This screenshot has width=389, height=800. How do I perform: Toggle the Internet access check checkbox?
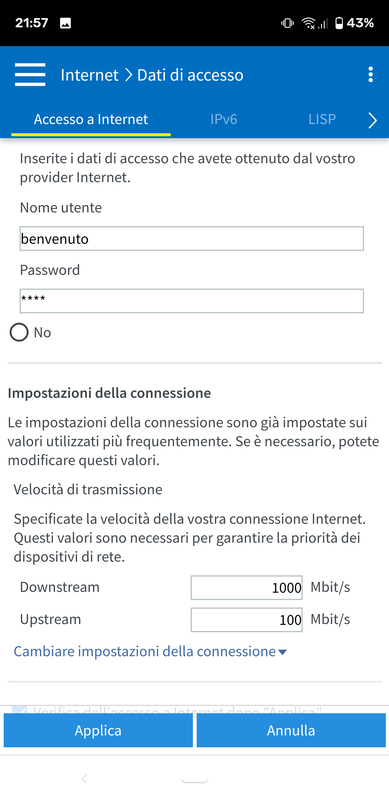19,710
